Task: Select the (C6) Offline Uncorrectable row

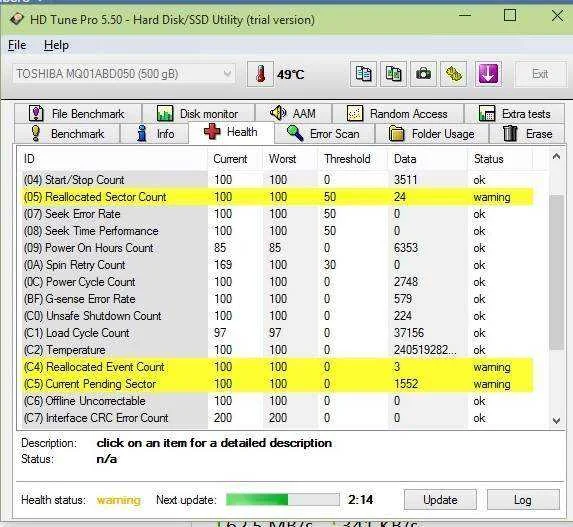Action: [x=277, y=401]
